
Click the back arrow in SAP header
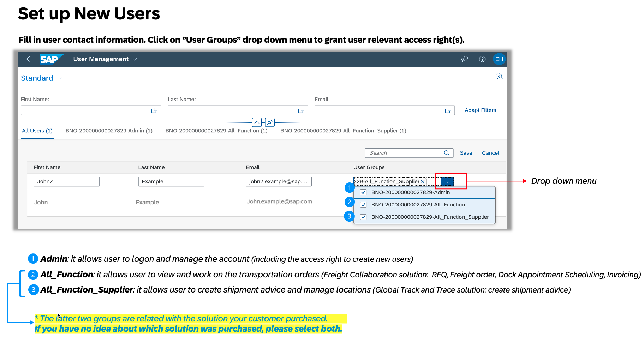coord(28,59)
